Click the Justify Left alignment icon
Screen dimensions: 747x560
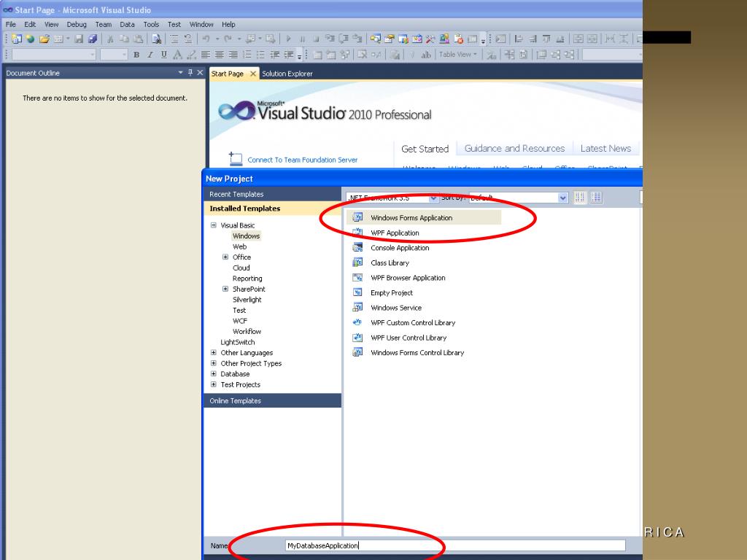pos(205,55)
